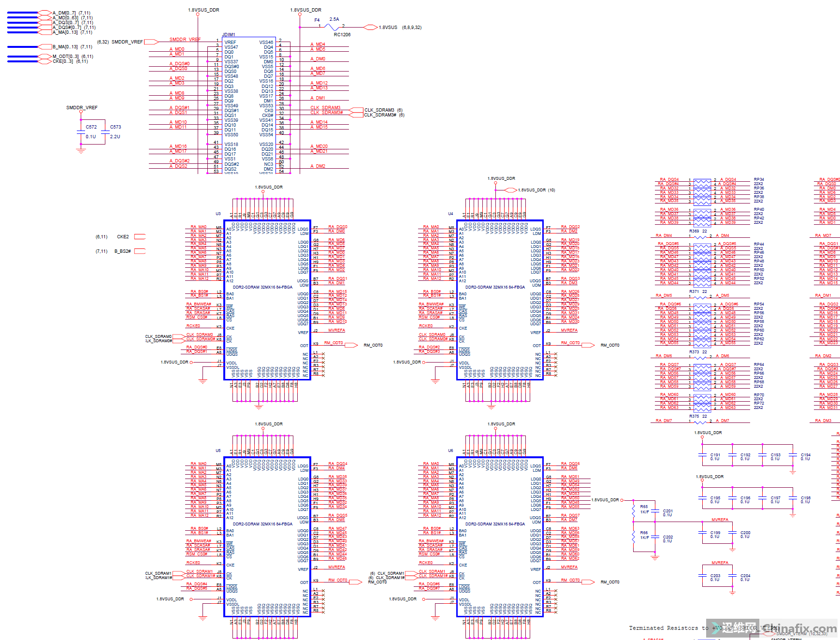Click the U5 chip designator

point(218,451)
